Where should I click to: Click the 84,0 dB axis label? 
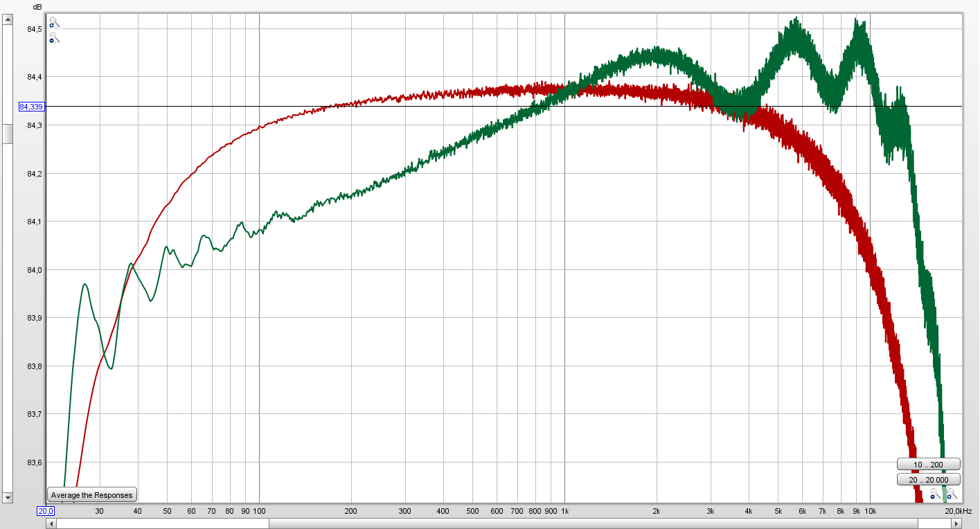pos(35,270)
